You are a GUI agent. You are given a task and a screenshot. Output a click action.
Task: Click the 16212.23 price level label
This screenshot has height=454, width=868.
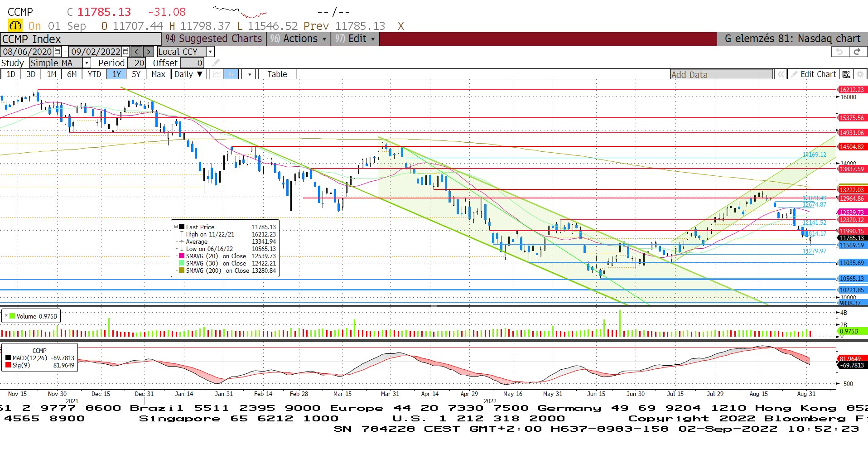pyautogui.click(x=852, y=90)
